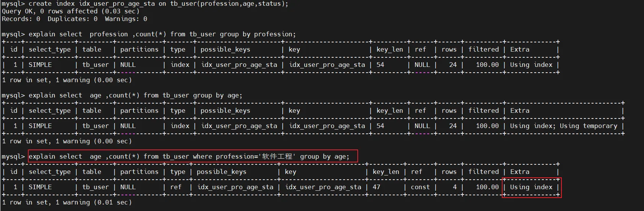
Task: Click 'Using index' in the first result table
Action: [x=531, y=65]
